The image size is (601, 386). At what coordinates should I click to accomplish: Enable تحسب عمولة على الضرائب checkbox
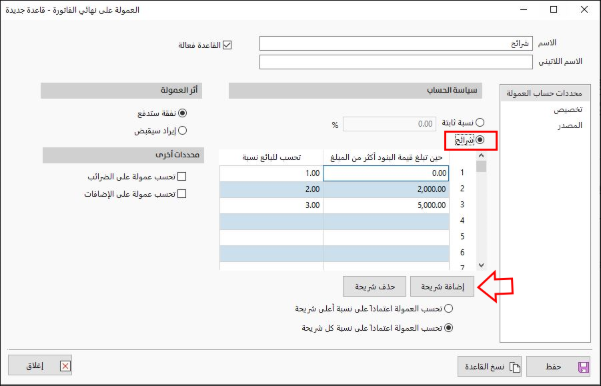(x=182, y=176)
